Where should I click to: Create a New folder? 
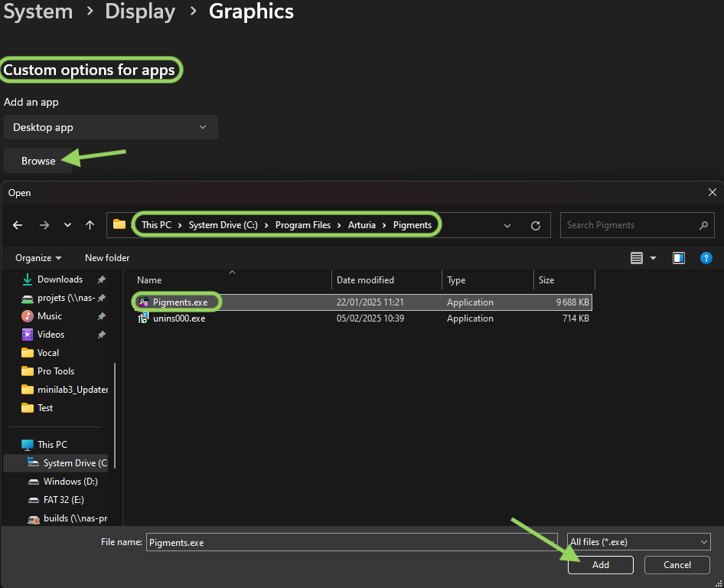click(107, 258)
